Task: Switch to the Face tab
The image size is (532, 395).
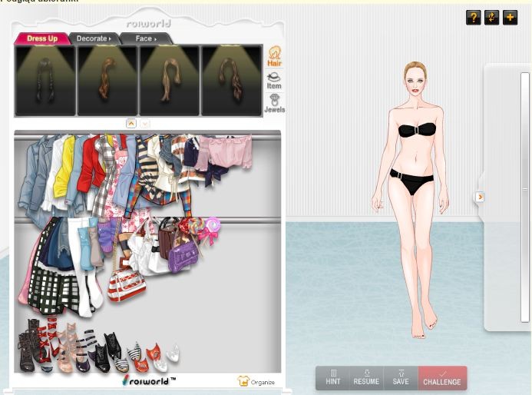Action: tap(145, 38)
